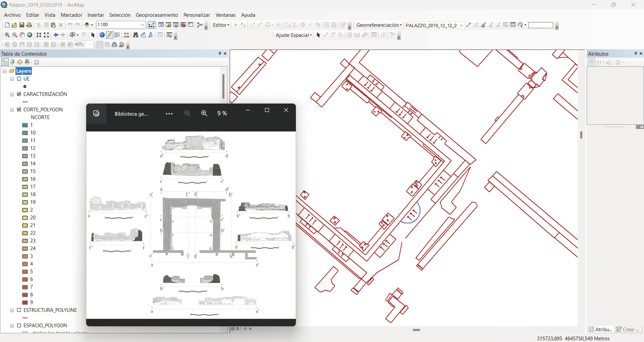Screen dimensions: 644x342
Task: Open the Editor dropdown menu
Action: 221,25
